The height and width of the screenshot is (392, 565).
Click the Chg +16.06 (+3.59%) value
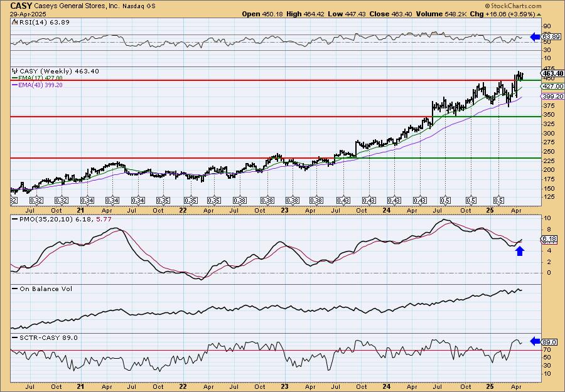point(503,14)
